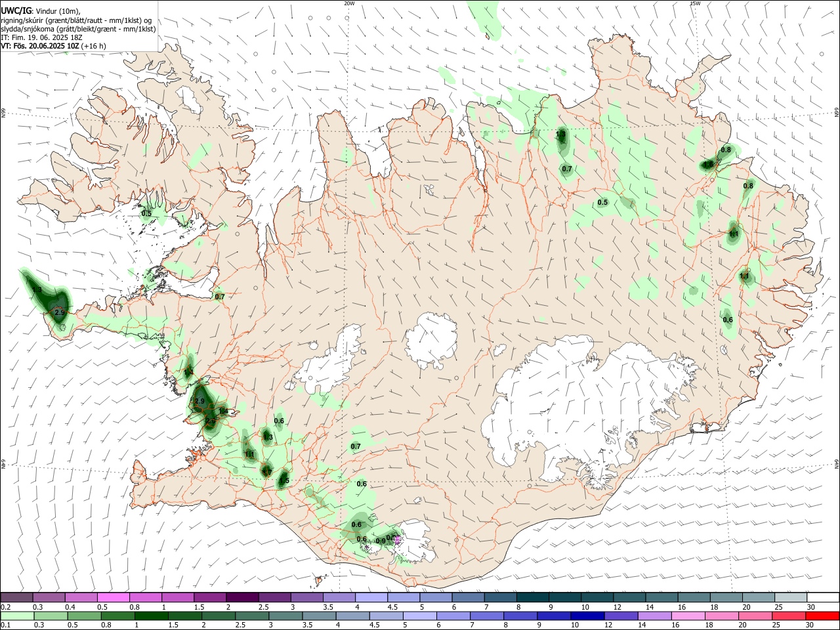The width and height of the screenshot is (840, 630).
Task: Click the 'slydda/snjókoma' legend description line
Action: [78, 29]
